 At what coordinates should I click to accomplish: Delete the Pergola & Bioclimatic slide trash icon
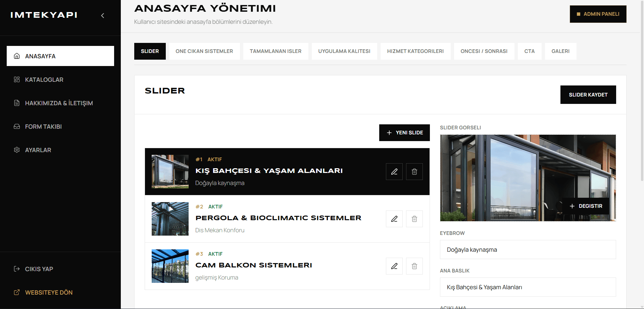(414, 219)
